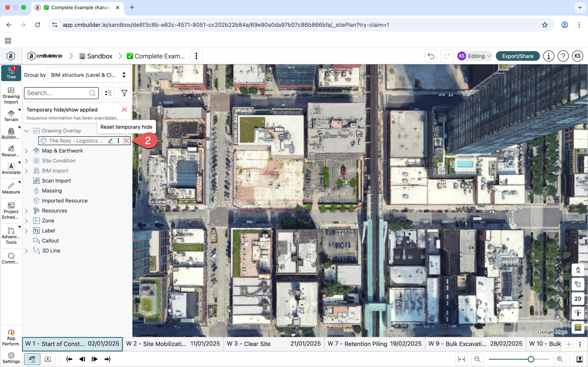The width and height of the screenshot is (588, 367).
Task: Open the Comments panel
Action: point(11,258)
